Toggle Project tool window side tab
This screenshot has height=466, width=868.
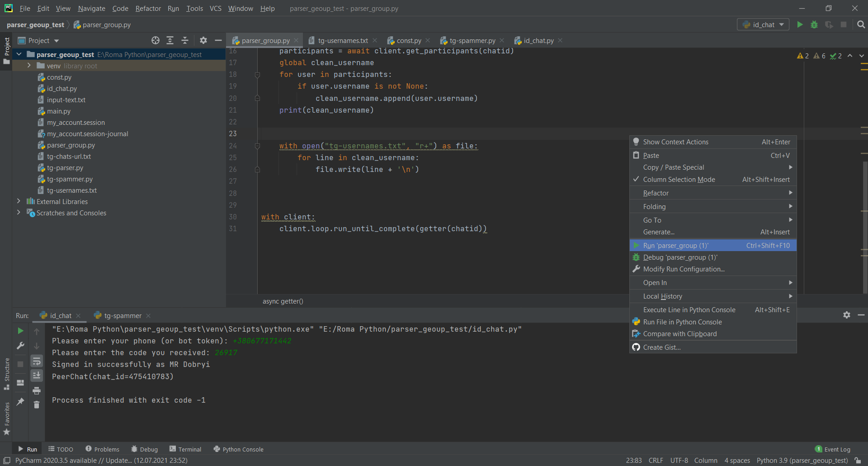click(x=7, y=50)
